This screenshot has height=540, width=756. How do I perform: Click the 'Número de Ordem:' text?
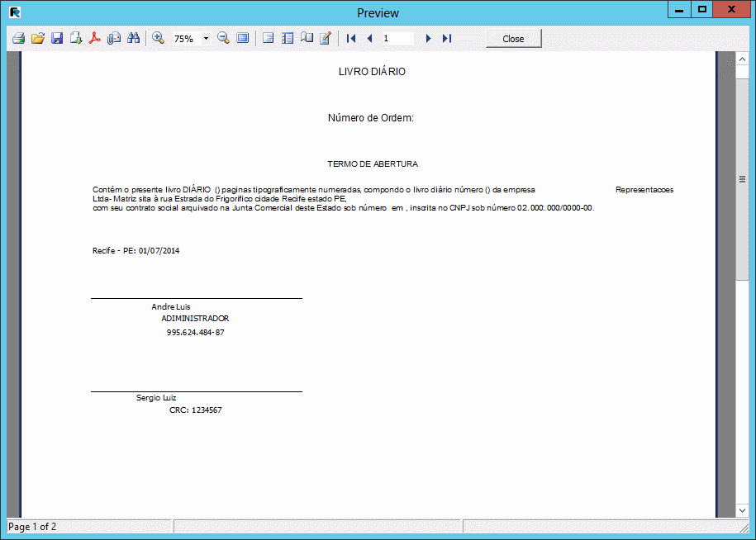coord(371,117)
